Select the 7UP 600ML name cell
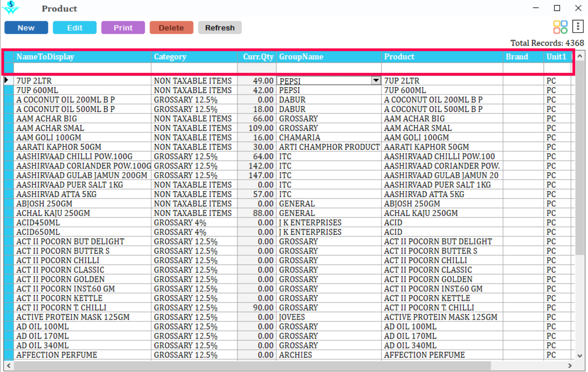 click(x=82, y=90)
